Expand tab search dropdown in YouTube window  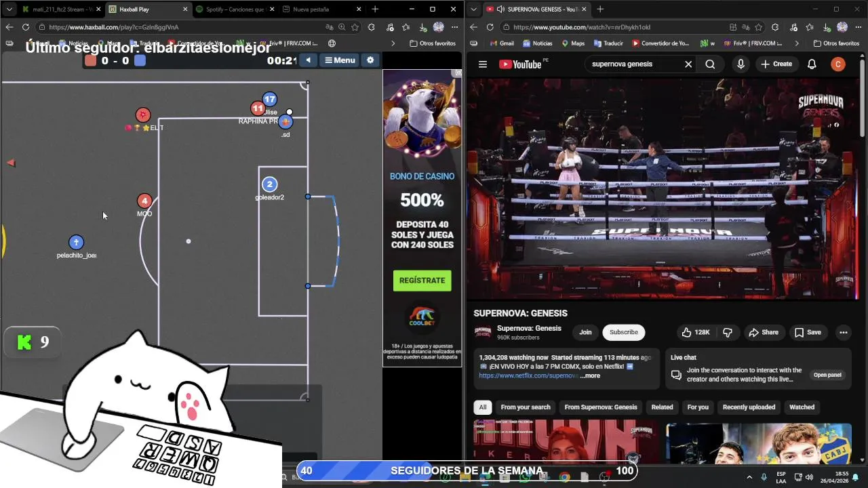(x=473, y=9)
